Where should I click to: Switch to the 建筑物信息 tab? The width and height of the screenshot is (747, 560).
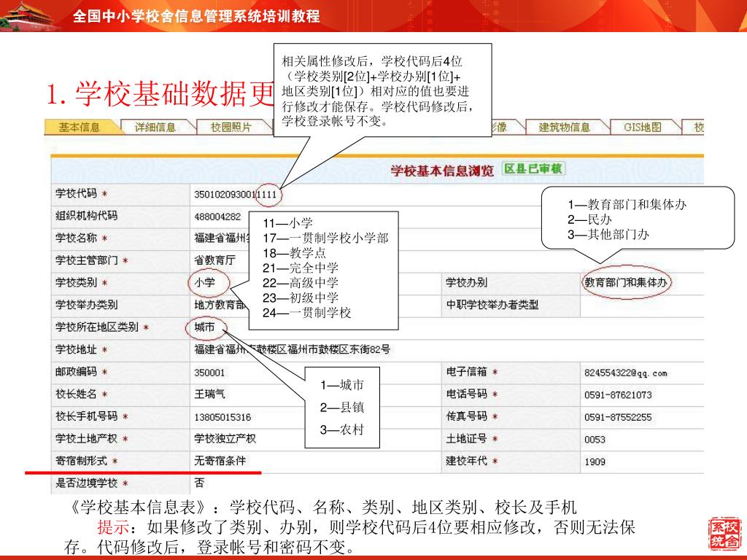tap(564, 127)
